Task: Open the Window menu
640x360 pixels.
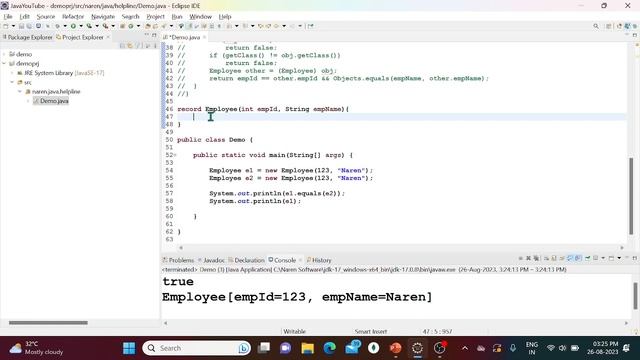Action: [200, 16]
